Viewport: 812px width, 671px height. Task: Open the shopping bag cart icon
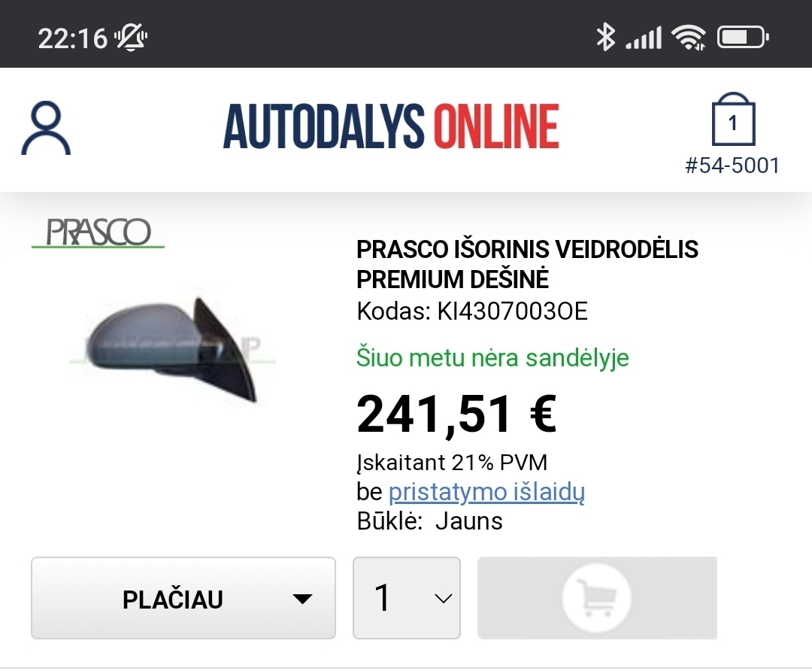[733, 120]
